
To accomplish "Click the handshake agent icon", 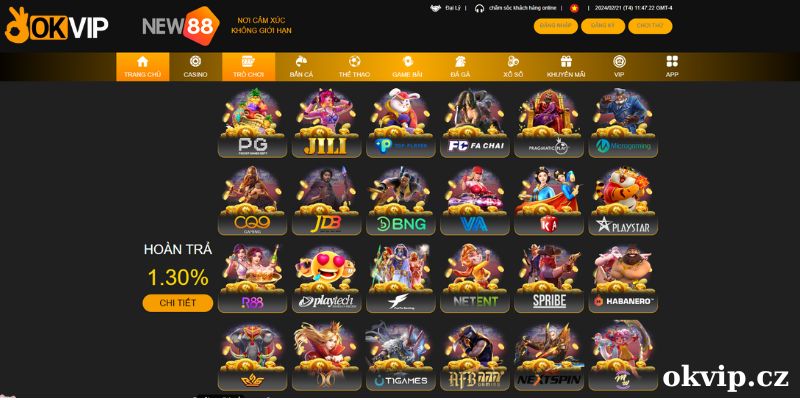I will pos(435,8).
